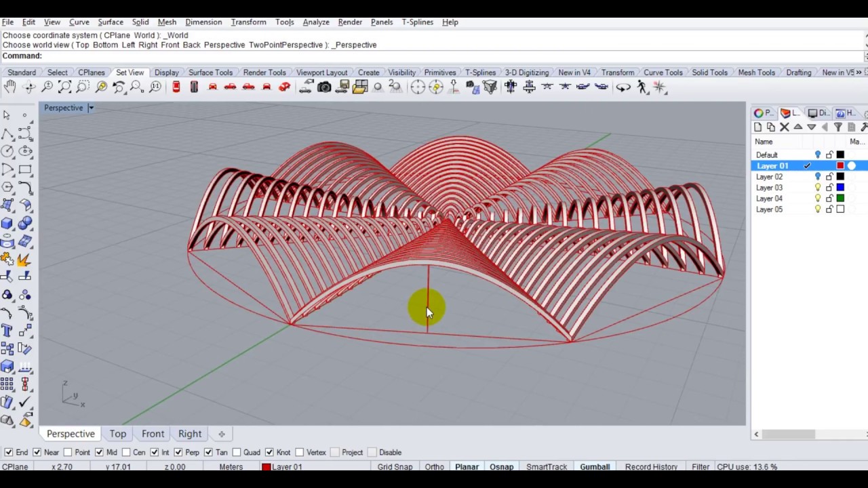
Task: Click the Walkabout walking figure icon
Action: click(x=642, y=87)
